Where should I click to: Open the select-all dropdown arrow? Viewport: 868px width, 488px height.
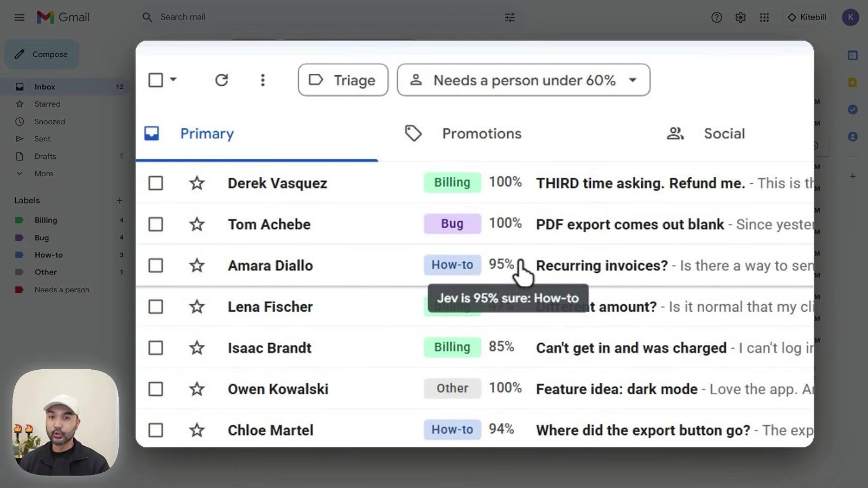click(173, 80)
